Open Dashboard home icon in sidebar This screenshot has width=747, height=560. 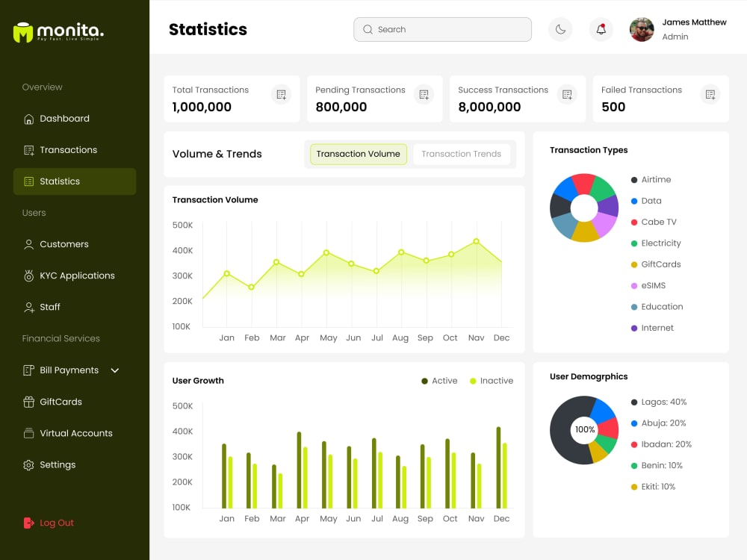(28, 119)
